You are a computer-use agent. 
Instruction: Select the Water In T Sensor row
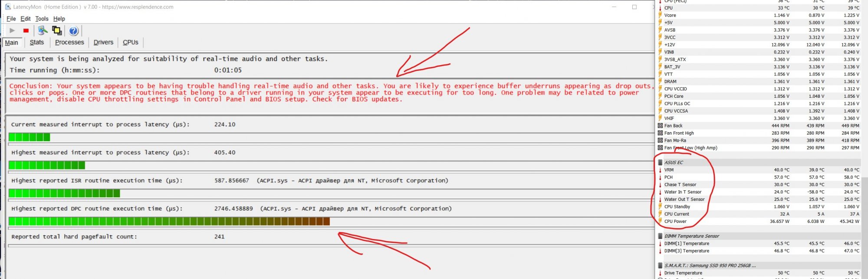coord(683,192)
